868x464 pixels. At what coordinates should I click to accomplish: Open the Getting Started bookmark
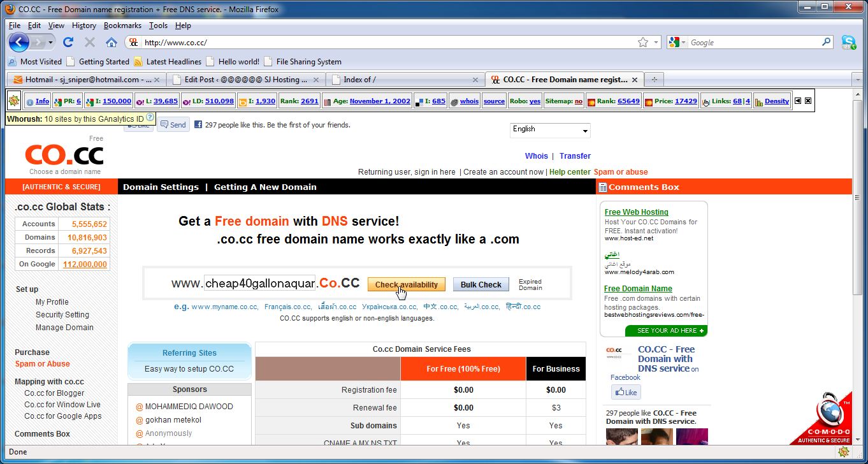tap(98, 62)
